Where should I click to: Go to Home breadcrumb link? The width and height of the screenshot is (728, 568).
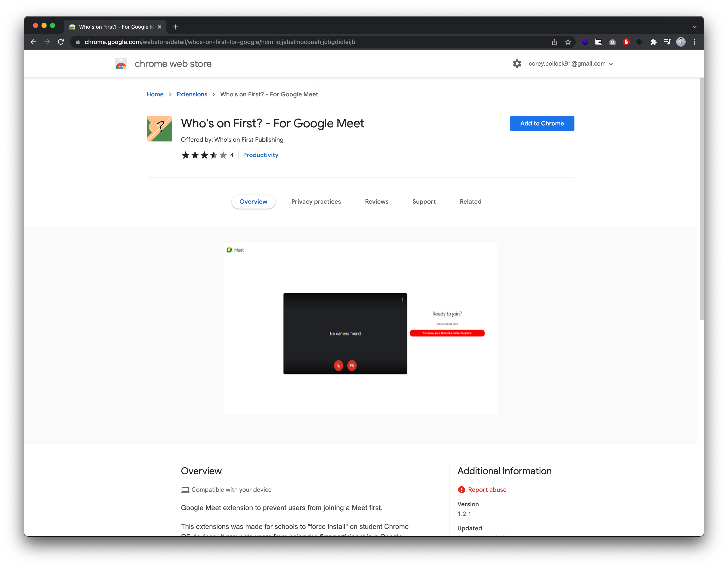click(155, 94)
